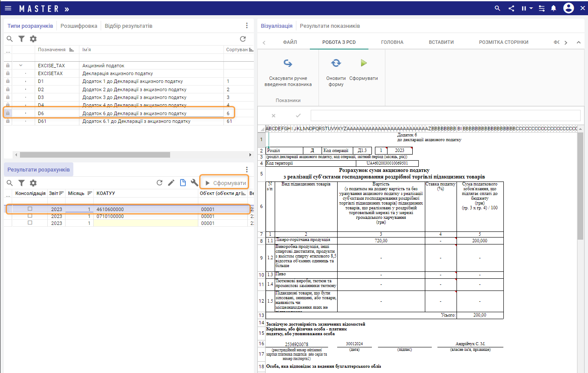Switch to the ГОЛОВНА ribbon tab
The height and width of the screenshot is (373, 588).
[x=392, y=42]
